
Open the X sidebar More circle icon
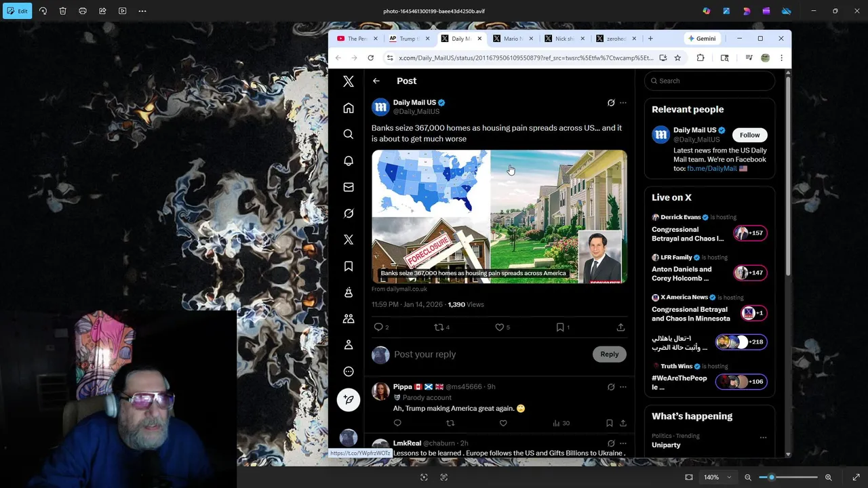point(349,371)
